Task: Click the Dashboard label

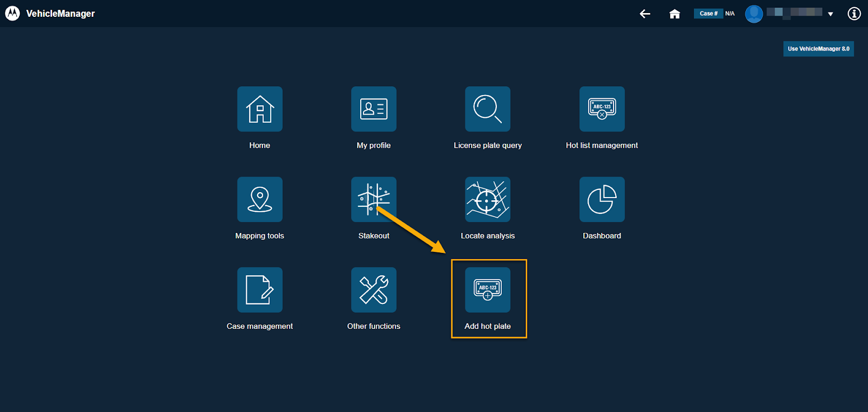Action: [x=602, y=236]
